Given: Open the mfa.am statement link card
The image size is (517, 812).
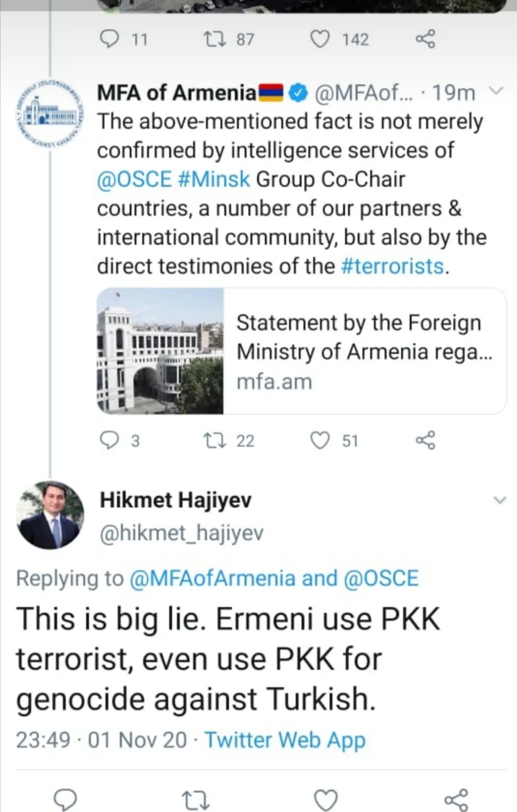Looking at the screenshot, I should pos(302,351).
